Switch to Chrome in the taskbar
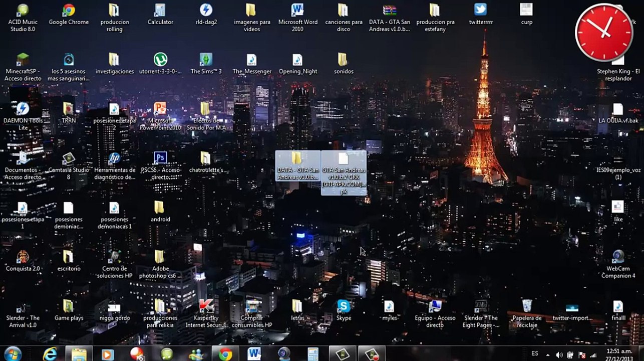Screen dimensions: 644x361 pyautogui.click(x=225, y=354)
